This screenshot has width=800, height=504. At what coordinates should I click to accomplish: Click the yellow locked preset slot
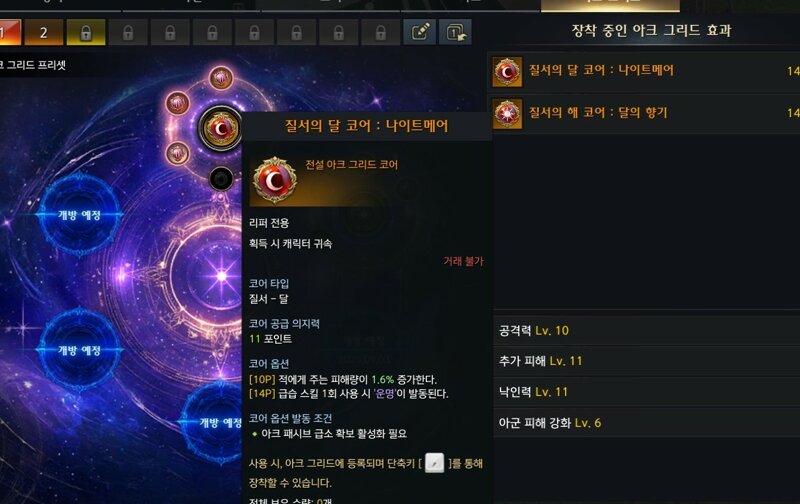point(86,33)
